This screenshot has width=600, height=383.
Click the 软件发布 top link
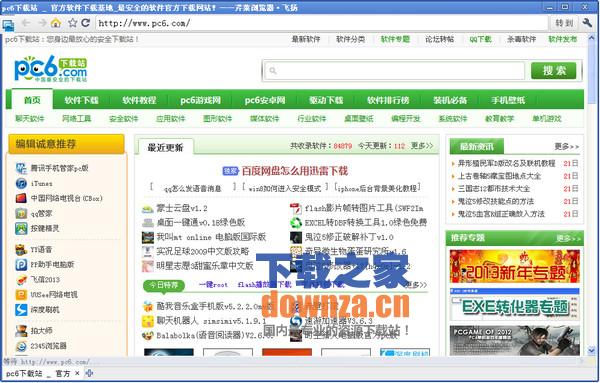pos(562,39)
